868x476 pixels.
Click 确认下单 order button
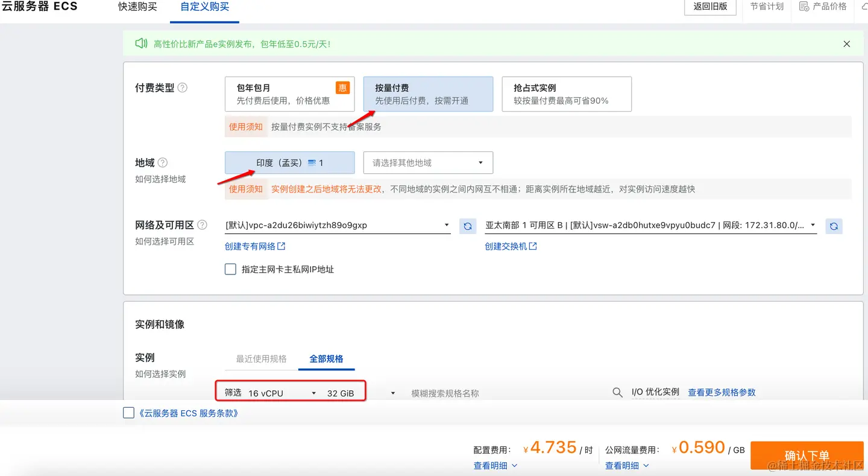coord(807,455)
